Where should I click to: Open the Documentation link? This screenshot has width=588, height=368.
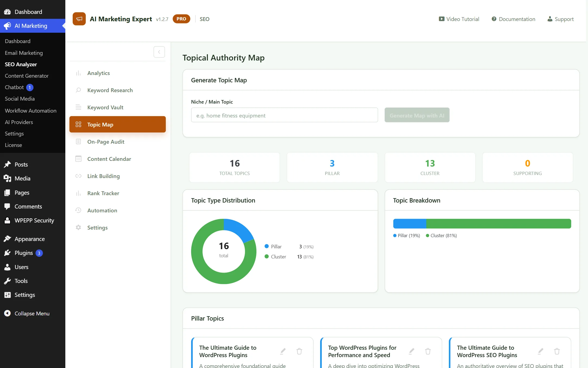tap(513, 19)
